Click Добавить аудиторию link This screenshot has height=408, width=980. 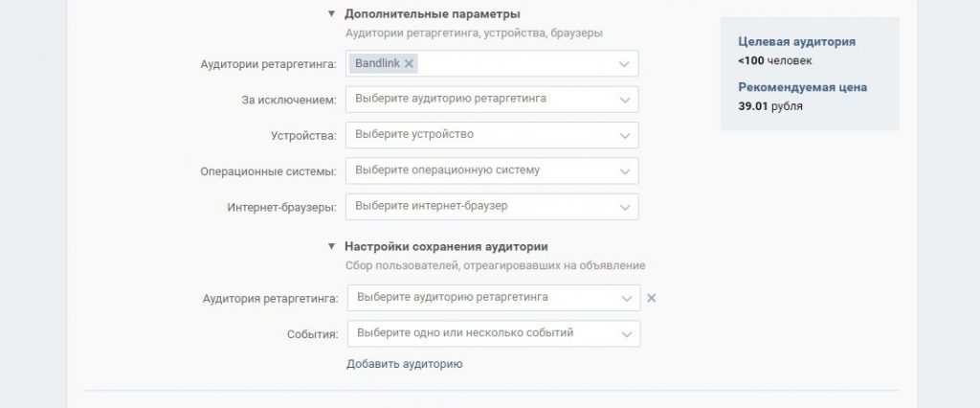point(405,364)
